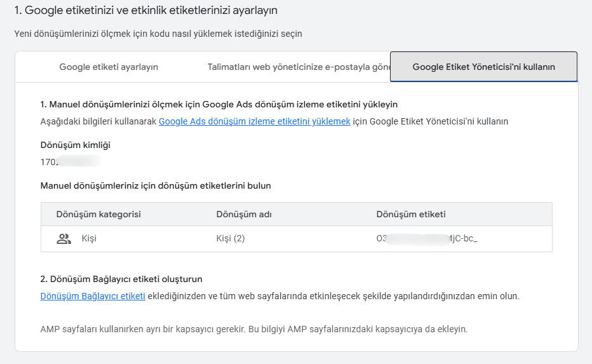This screenshot has height=364, width=592.
Task: Click 'Dönüşüm kategorisi' column header
Action: pyautogui.click(x=98, y=214)
